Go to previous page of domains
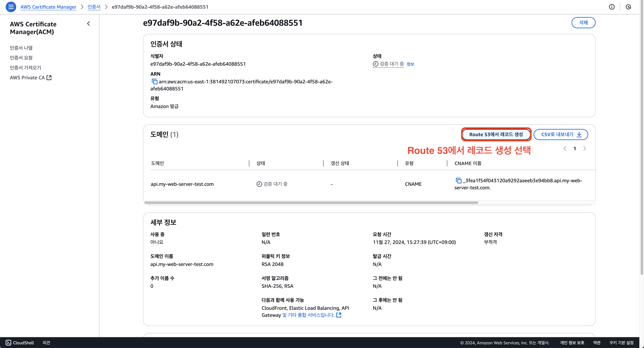Screen dimensions: 644x348 565,149
